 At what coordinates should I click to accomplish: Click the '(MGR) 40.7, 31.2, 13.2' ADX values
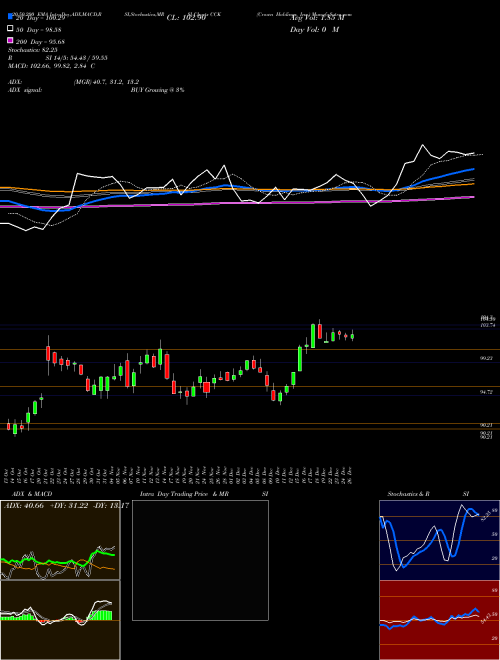pyautogui.click(x=106, y=82)
